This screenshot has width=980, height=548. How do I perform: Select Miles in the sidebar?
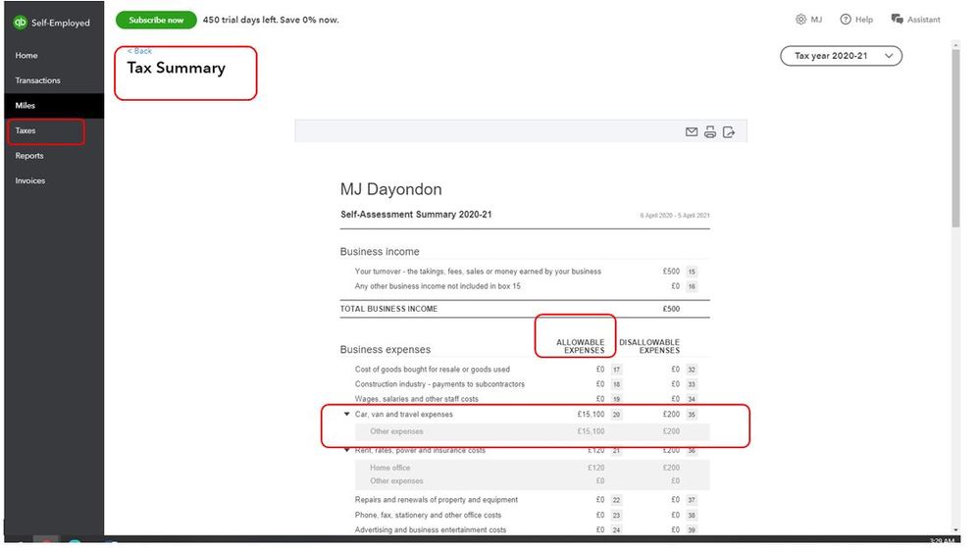[25, 106]
